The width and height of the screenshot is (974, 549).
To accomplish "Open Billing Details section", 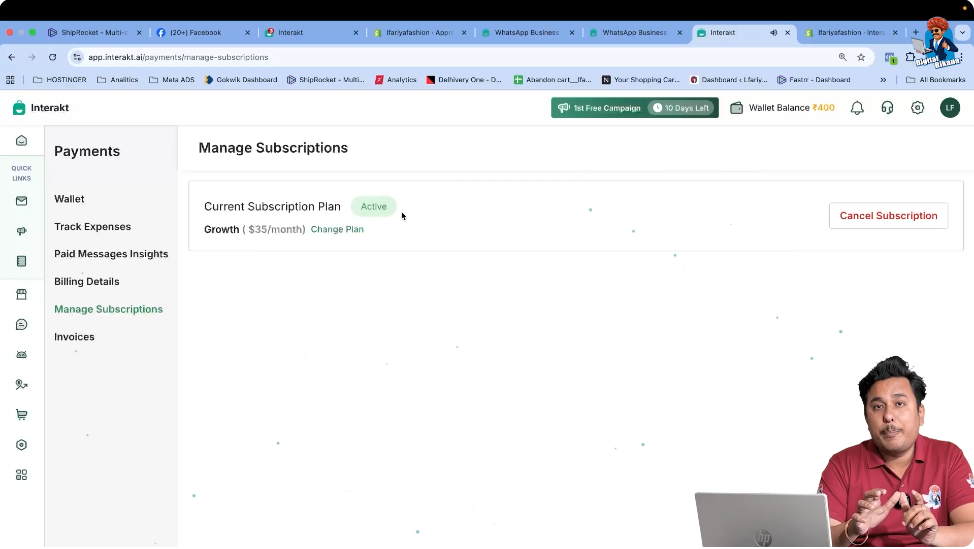I will coord(86,281).
